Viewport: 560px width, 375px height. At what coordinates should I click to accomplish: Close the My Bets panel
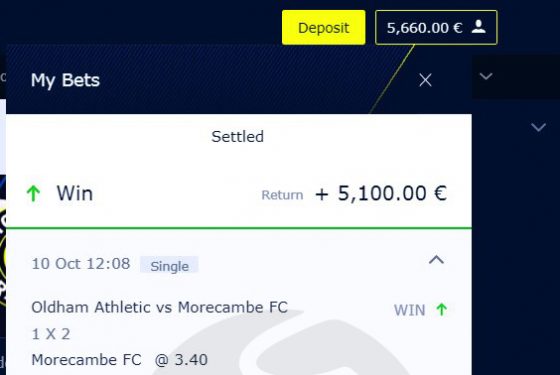click(425, 80)
